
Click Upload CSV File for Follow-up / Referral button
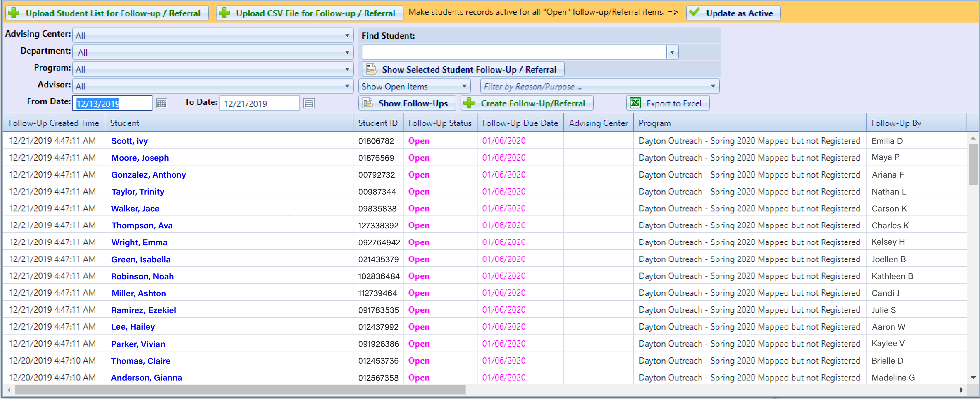click(310, 13)
